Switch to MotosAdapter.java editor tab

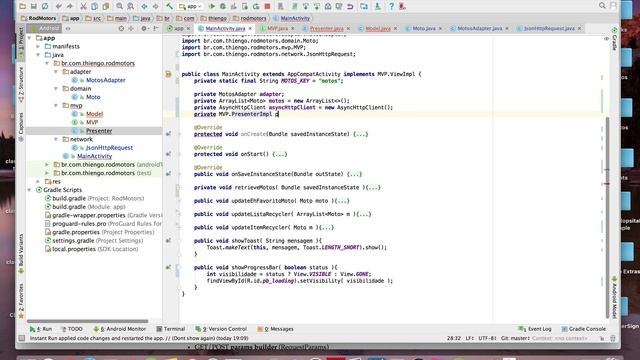pos(479,29)
